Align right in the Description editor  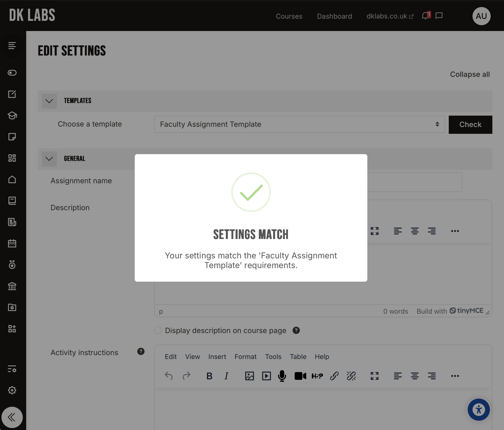click(x=432, y=231)
